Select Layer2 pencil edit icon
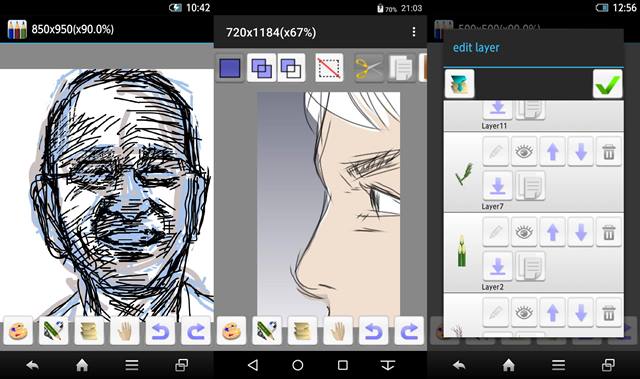The height and width of the screenshot is (379, 640). 496,232
